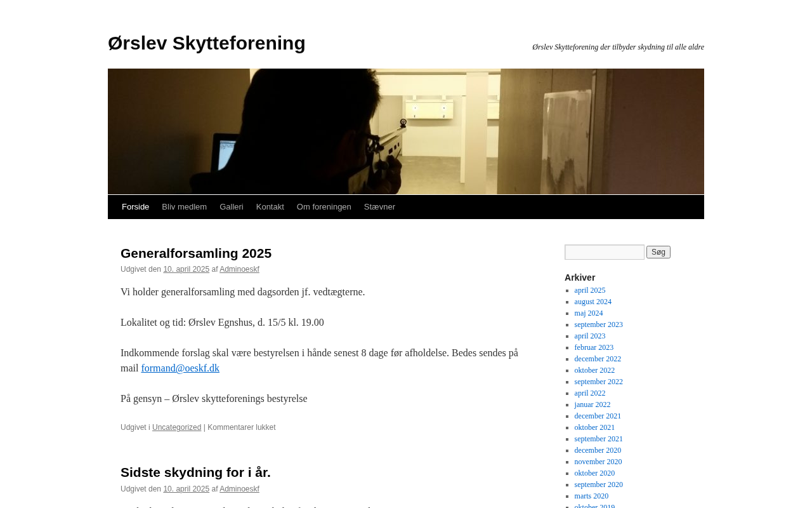This screenshot has height=508, width=812.
Task: Open the Stævner menu item
Action: click(379, 207)
